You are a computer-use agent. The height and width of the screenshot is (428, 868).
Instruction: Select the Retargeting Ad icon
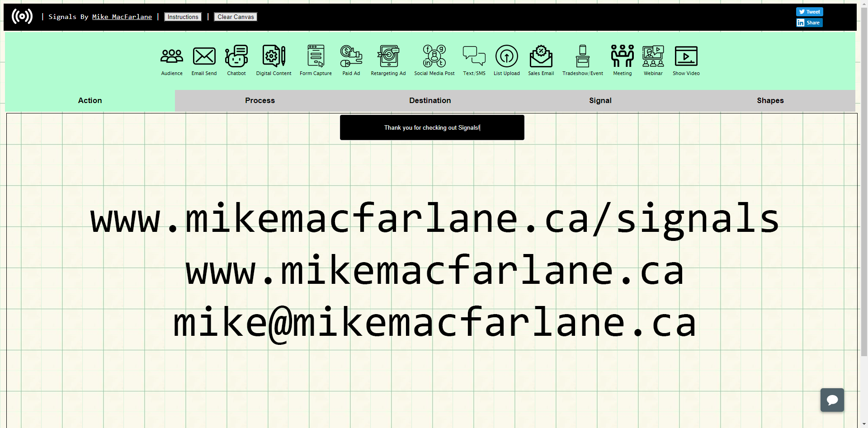(388, 56)
